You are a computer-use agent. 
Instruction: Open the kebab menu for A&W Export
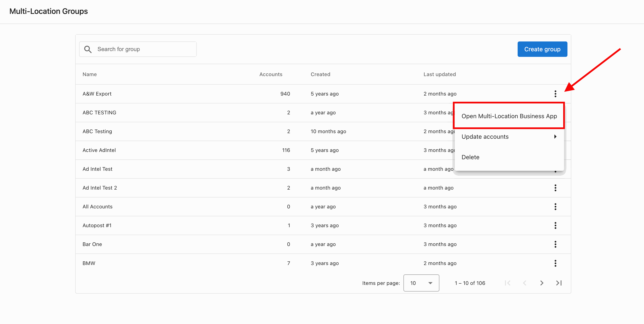[555, 94]
